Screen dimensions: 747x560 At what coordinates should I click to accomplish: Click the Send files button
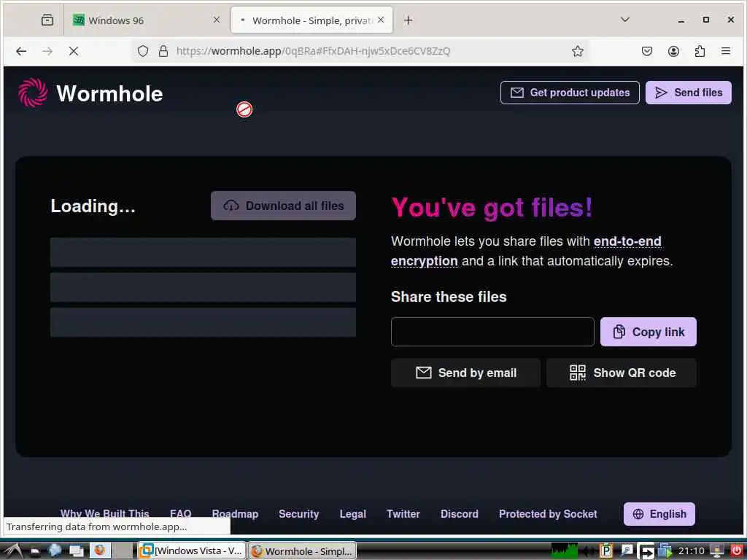coord(689,93)
